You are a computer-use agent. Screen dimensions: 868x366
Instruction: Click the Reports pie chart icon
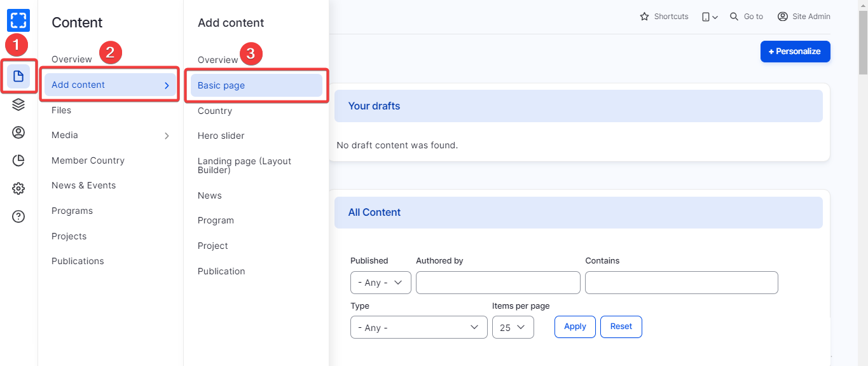[18, 160]
